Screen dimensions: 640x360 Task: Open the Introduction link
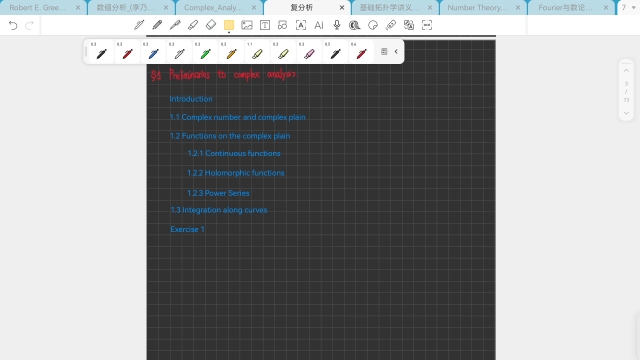point(191,99)
